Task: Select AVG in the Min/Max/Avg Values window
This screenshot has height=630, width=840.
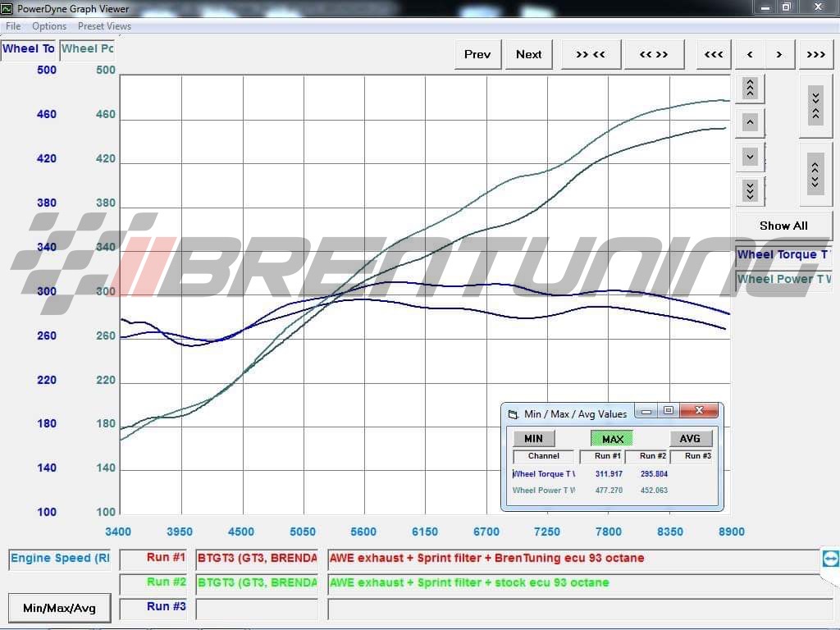Action: point(690,439)
